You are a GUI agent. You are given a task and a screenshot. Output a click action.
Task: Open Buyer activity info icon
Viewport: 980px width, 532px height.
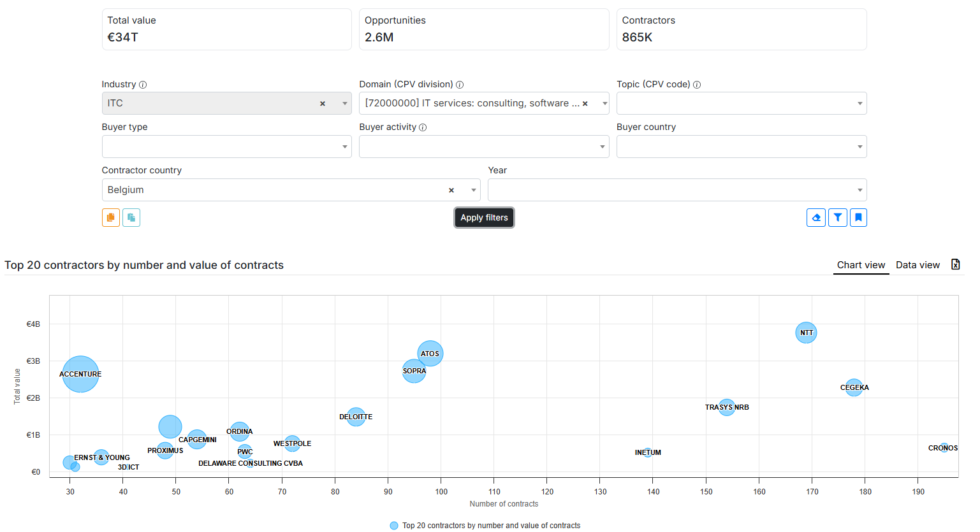coord(423,127)
